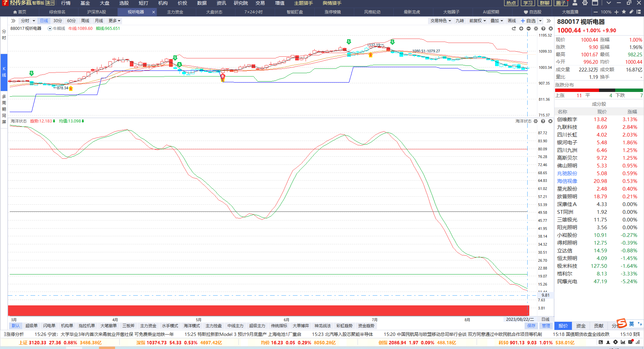The height and width of the screenshot is (349, 644).
Task: Open 海洋状态 panel help icon
Action: [543, 121]
